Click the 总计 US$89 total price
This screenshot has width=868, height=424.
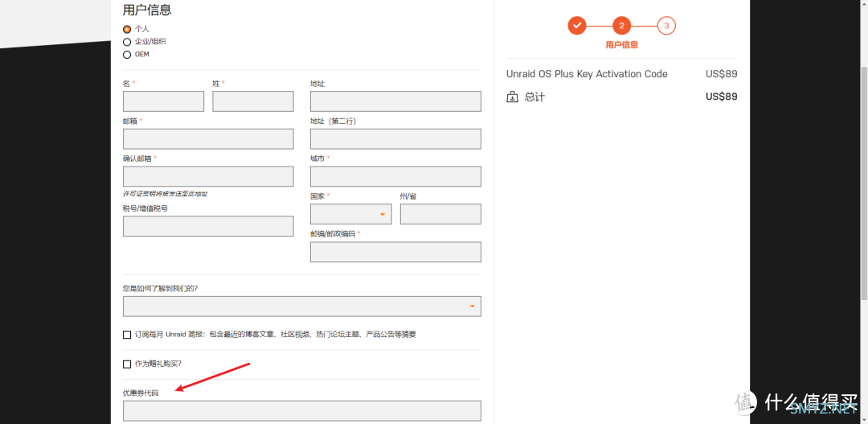[x=721, y=97]
